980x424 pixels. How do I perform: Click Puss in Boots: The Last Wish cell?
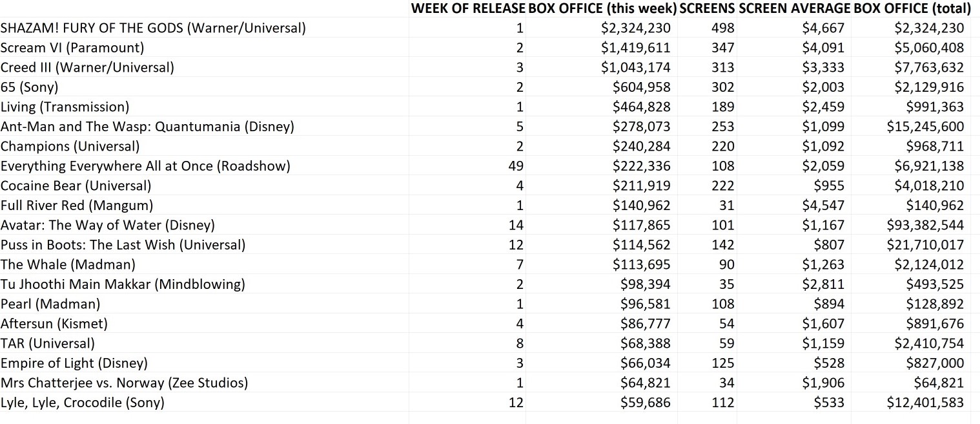123,245
